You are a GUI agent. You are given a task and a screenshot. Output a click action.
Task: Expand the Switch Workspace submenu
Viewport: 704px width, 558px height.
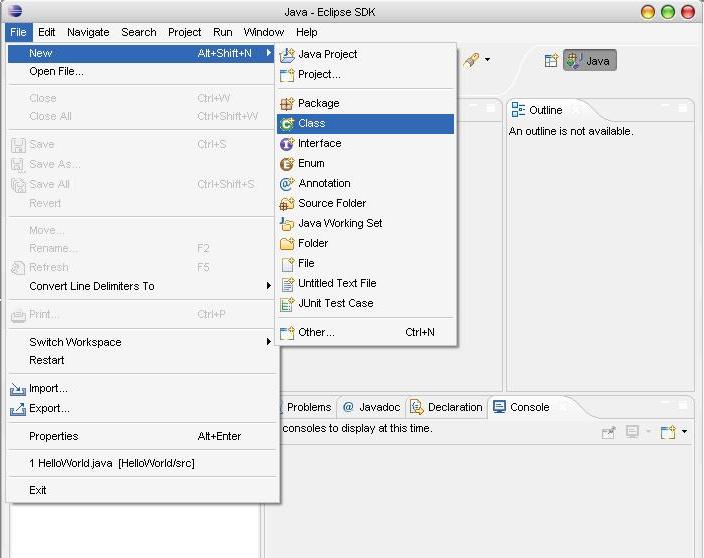pyautogui.click(x=268, y=342)
